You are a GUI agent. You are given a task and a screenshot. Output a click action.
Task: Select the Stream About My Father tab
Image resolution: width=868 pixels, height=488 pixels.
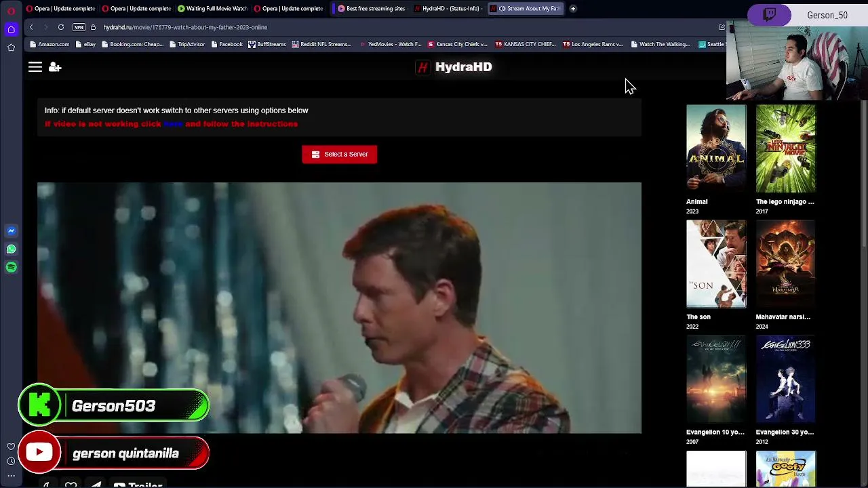[525, 9]
